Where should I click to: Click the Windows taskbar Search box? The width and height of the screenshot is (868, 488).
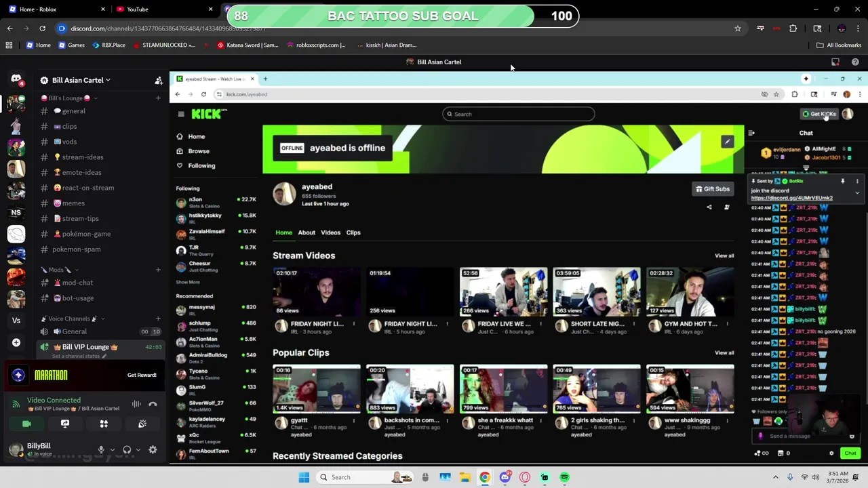(x=366, y=477)
